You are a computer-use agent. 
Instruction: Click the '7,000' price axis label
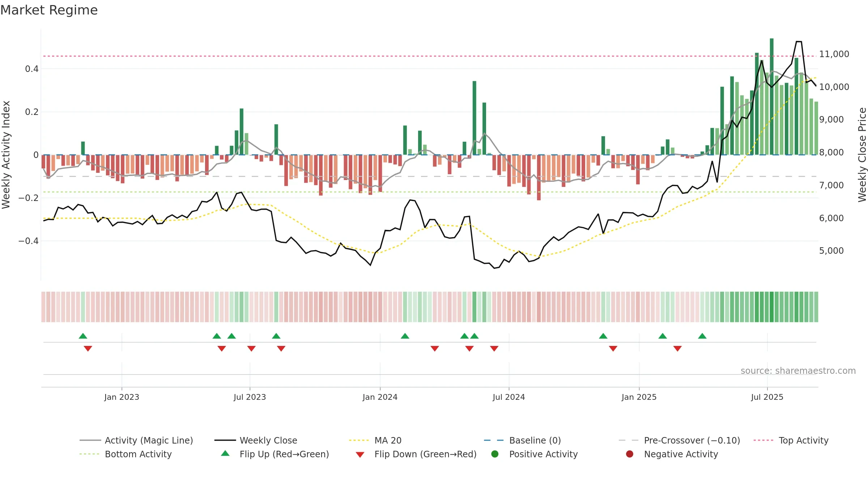831,185
